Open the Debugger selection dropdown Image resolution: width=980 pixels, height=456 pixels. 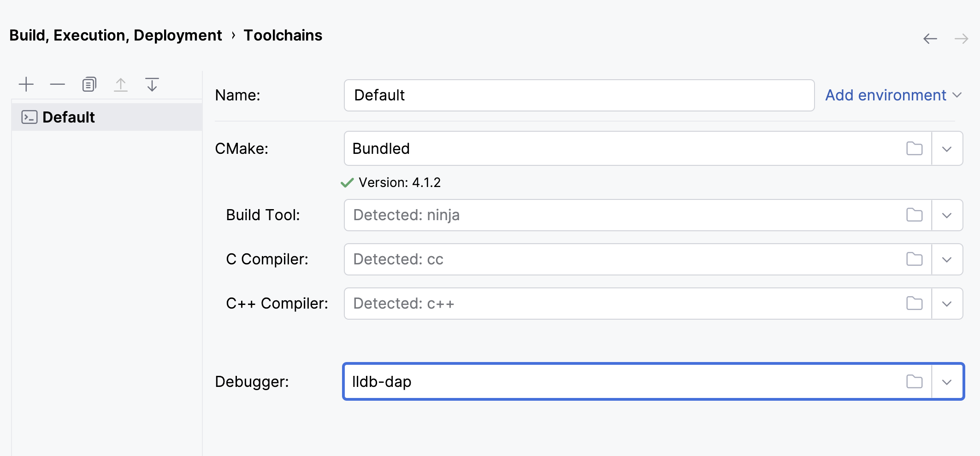click(x=947, y=381)
